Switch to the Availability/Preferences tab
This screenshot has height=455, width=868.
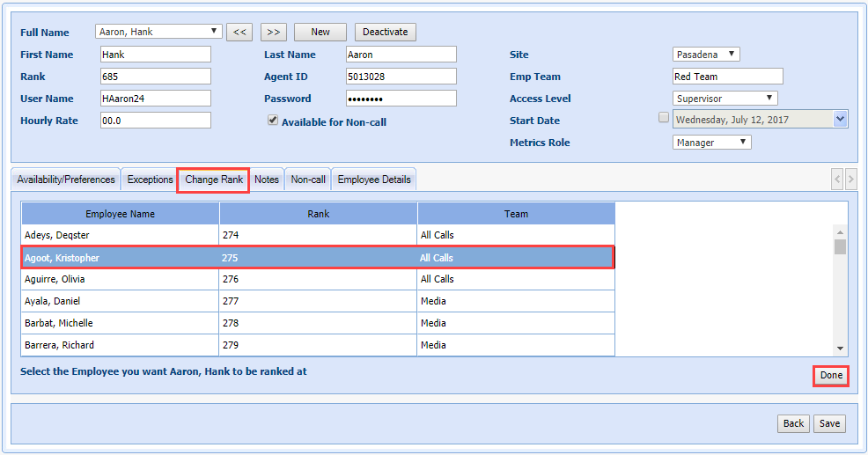point(66,180)
